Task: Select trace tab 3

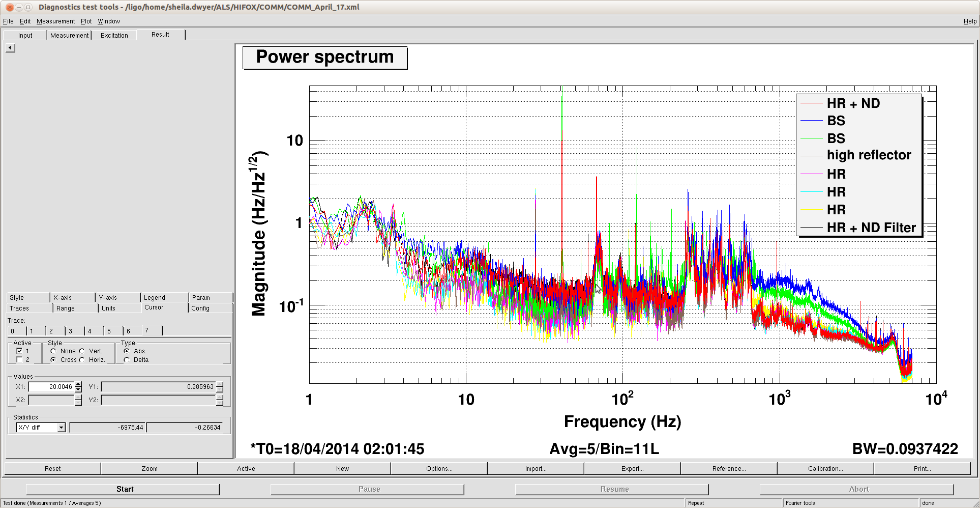Action: 74,331
